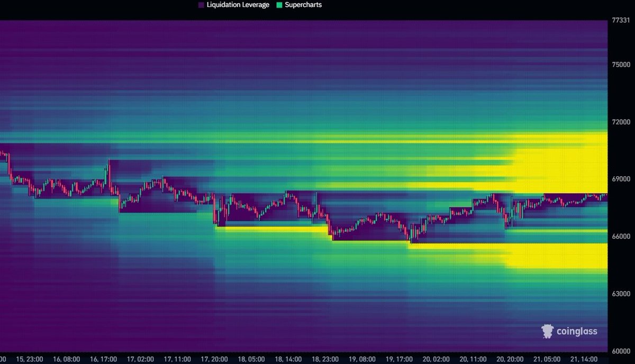Click the 17, 02:00 time axis label
Image resolution: width=635 pixels, height=364 pixels.
coord(141,359)
